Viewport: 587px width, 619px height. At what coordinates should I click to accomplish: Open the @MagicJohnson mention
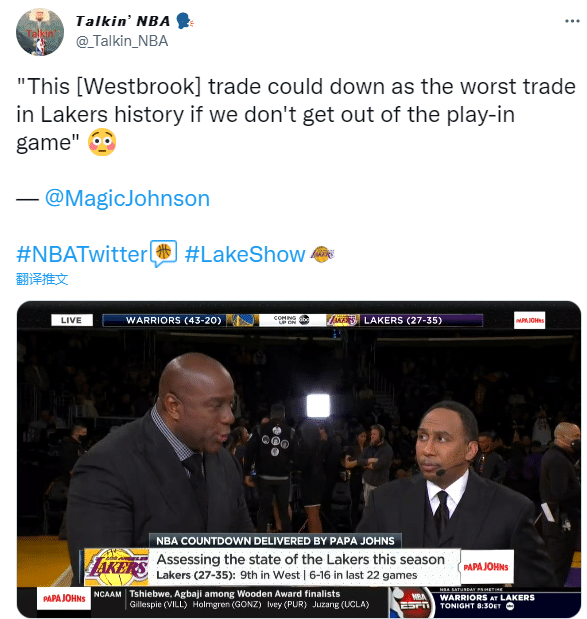pos(127,198)
